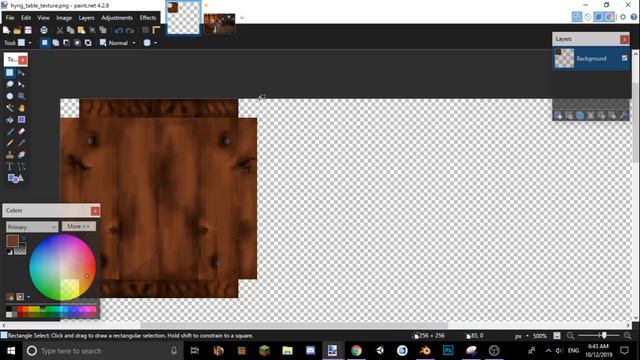Open the selection clipping mode dropdown
Viewport: 640px width, 360px height.
point(150,43)
